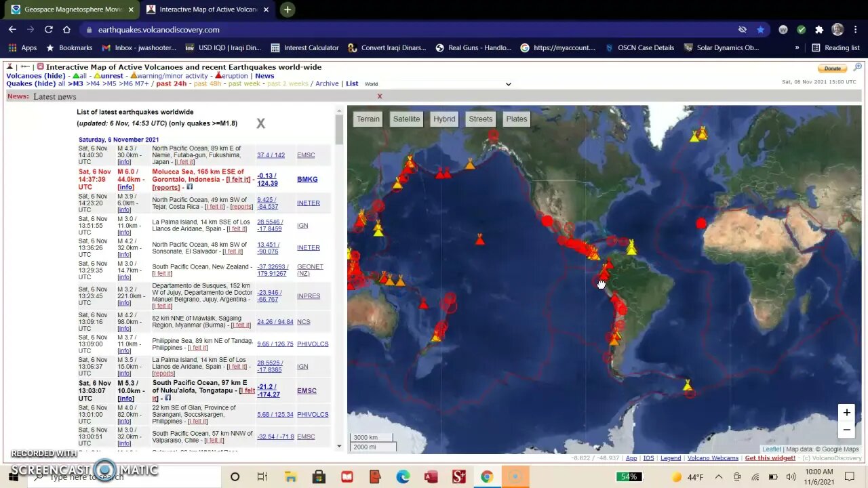This screenshot has width=868, height=488.
Task: Filter quakes to >M5
Action: (109, 84)
